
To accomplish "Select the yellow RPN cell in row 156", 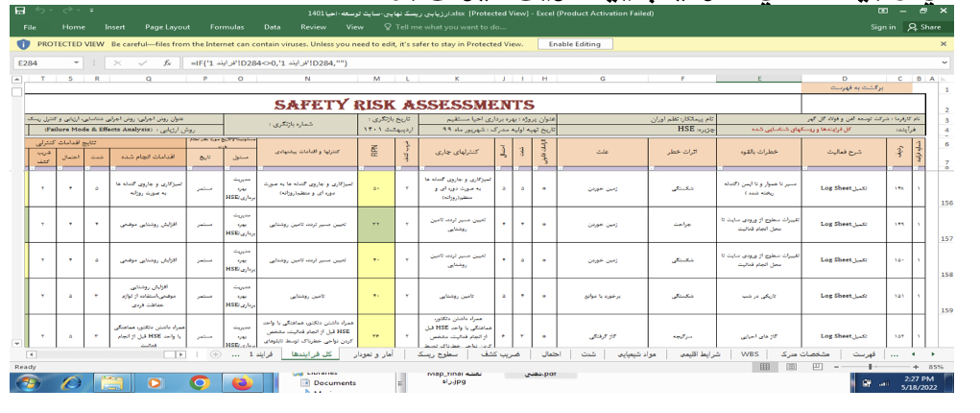I will pyautogui.click(x=376, y=188).
